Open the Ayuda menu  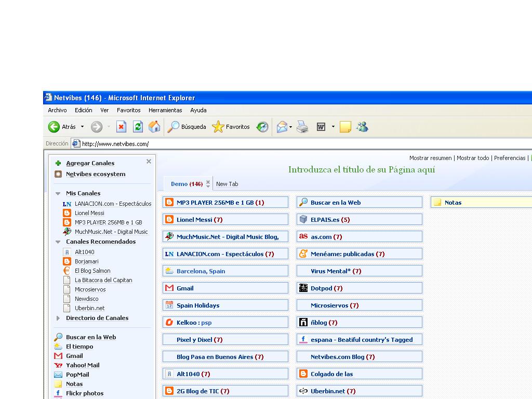click(x=198, y=110)
